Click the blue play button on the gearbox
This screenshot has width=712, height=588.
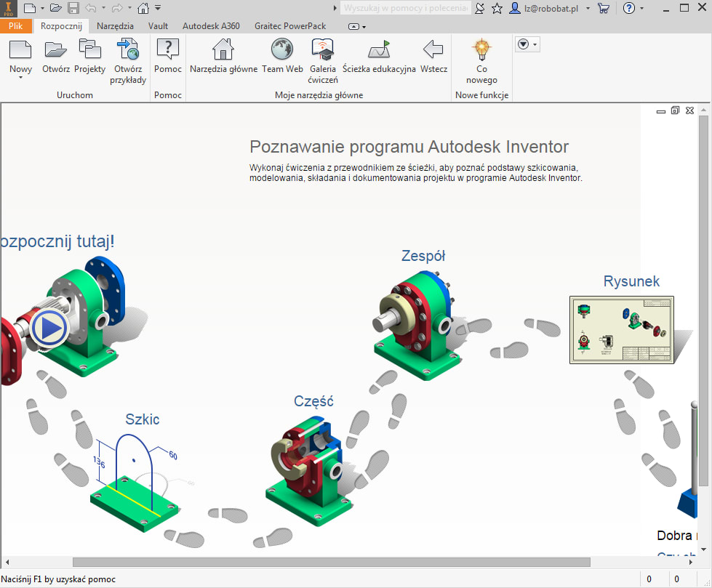(49, 328)
